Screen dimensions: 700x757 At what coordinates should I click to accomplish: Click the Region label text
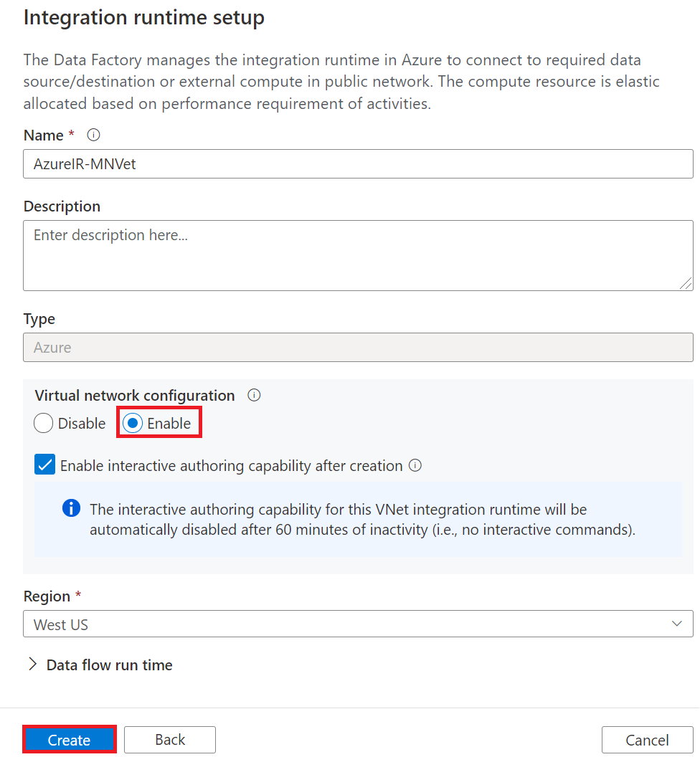(47, 596)
